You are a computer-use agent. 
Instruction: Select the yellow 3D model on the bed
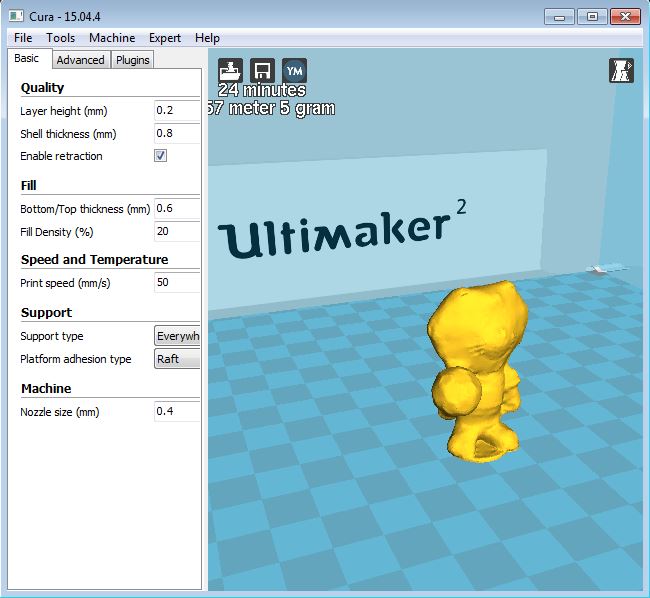[x=477, y=371]
